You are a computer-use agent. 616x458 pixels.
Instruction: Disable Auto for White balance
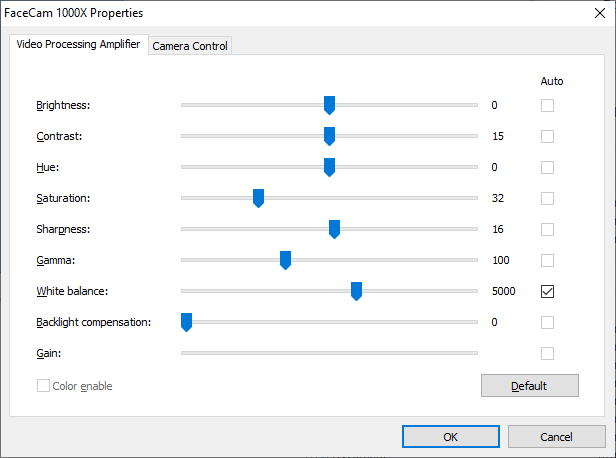point(547,291)
